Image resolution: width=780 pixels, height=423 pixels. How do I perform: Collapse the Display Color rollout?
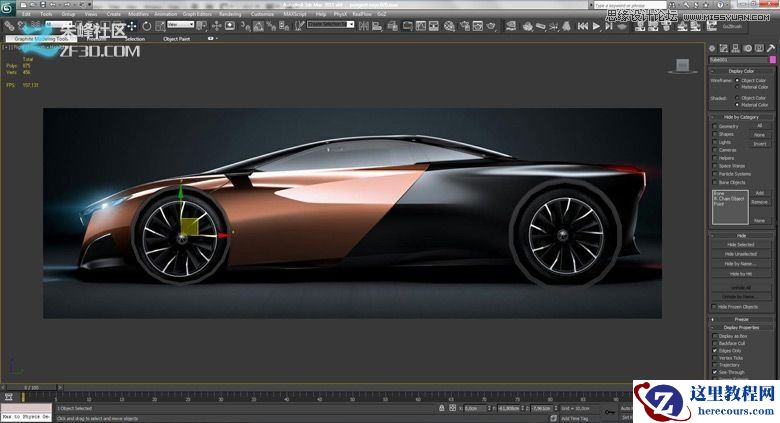pyautogui.click(x=741, y=71)
